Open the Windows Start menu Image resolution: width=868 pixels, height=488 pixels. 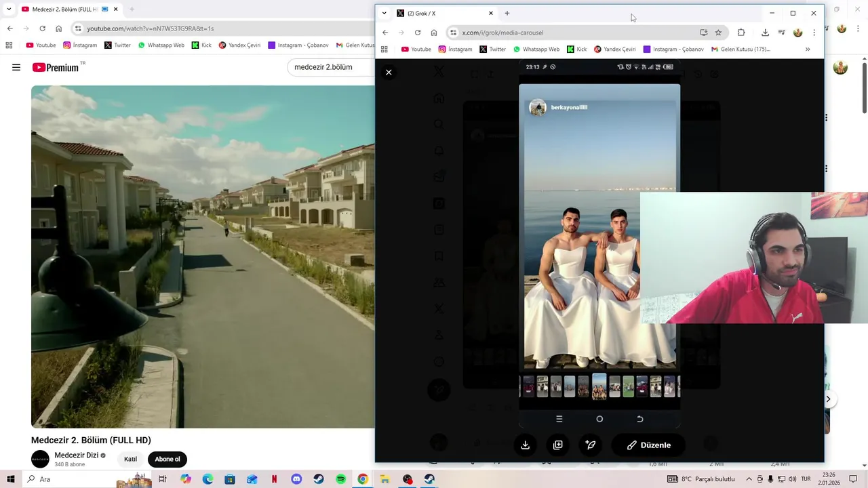point(11,479)
